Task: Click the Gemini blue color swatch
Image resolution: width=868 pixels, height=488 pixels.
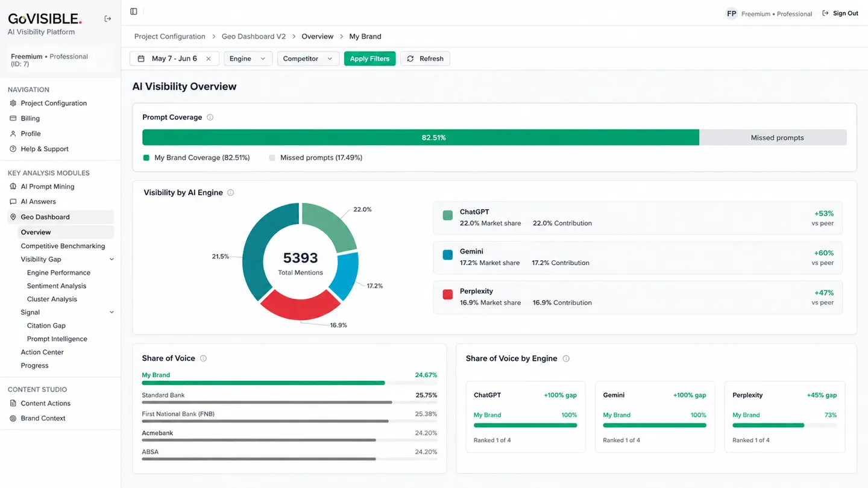Action: pyautogui.click(x=447, y=255)
